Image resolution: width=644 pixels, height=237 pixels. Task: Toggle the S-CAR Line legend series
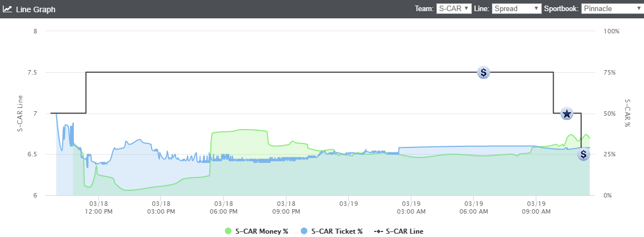[x=399, y=231]
